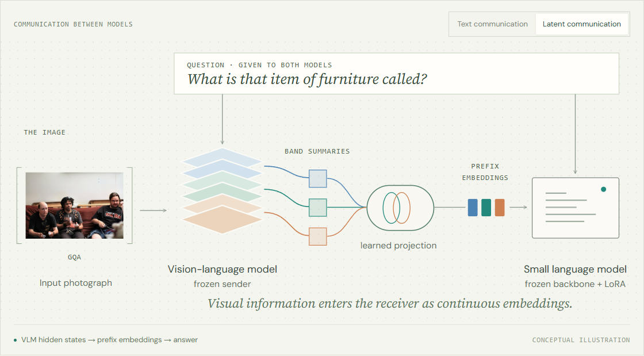Click the 'GQA' caption under the photo
Image resolution: width=644 pixels, height=356 pixels.
pyautogui.click(x=74, y=257)
